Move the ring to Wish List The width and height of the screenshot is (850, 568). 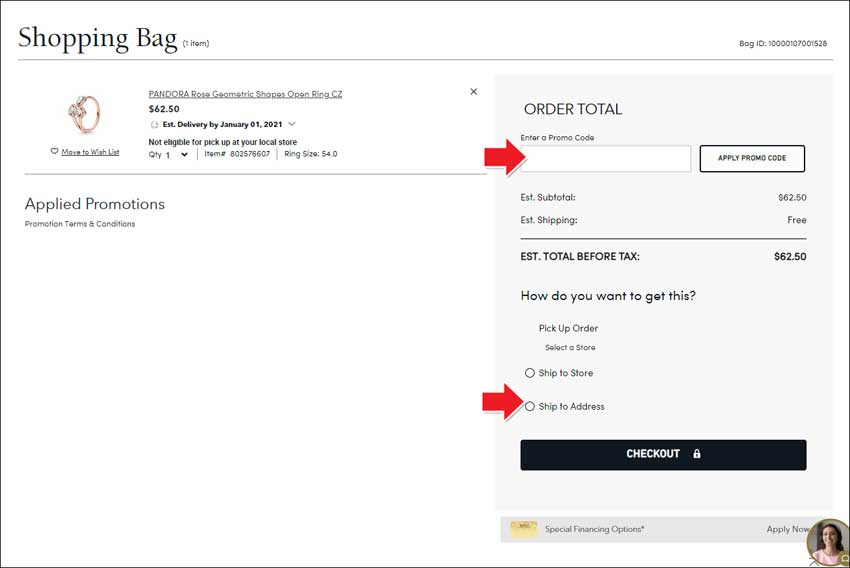click(x=90, y=152)
